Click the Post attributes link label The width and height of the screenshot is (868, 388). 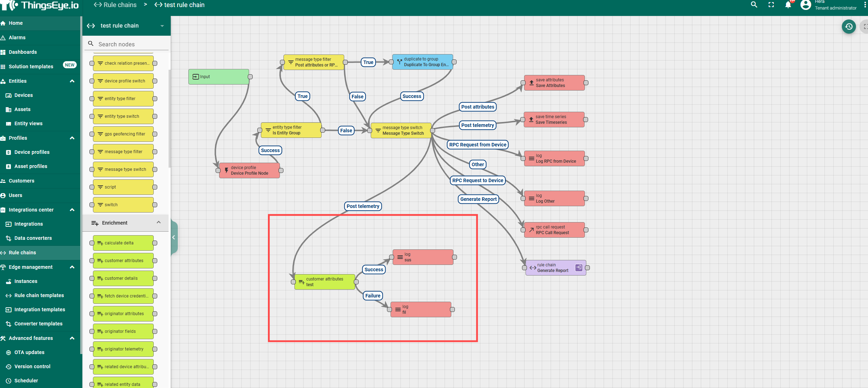tap(477, 107)
